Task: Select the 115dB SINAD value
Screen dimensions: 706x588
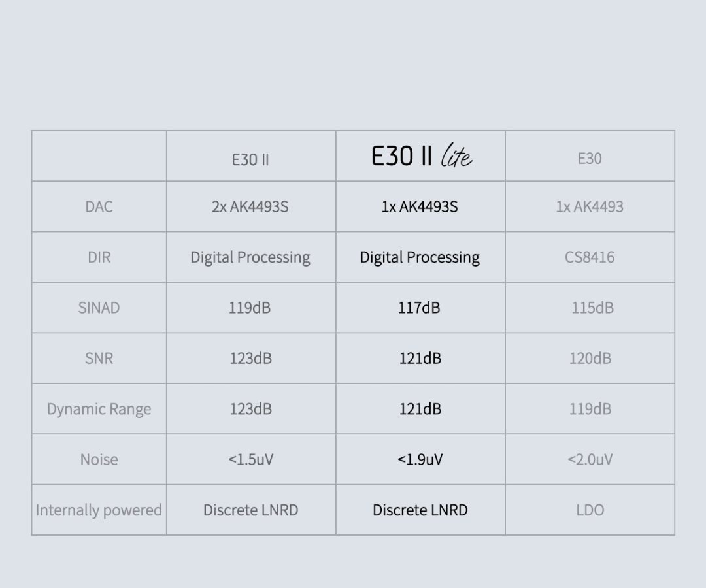Action: coord(592,308)
